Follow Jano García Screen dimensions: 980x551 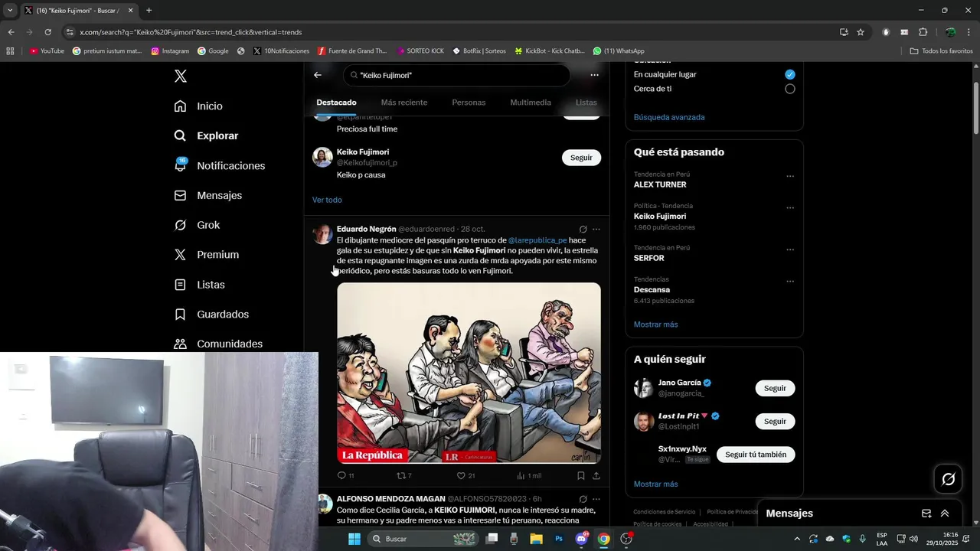click(x=775, y=388)
